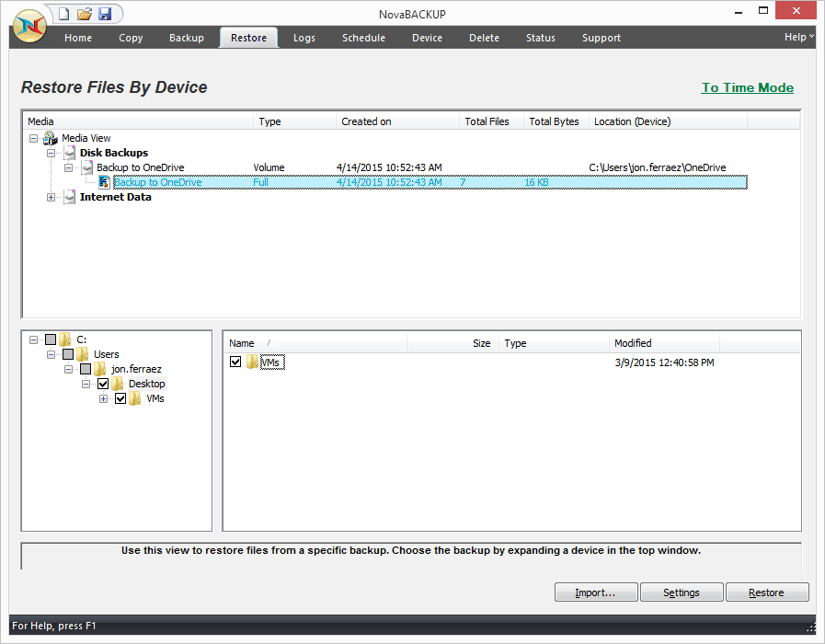This screenshot has width=825, height=644.
Task: Open the Schedule tab
Action: click(x=363, y=38)
